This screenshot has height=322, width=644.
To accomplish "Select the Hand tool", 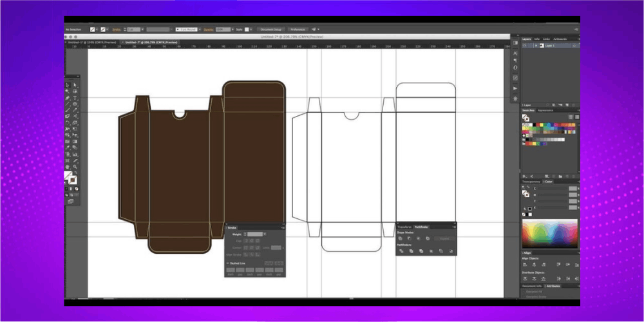I will [68, 167].
